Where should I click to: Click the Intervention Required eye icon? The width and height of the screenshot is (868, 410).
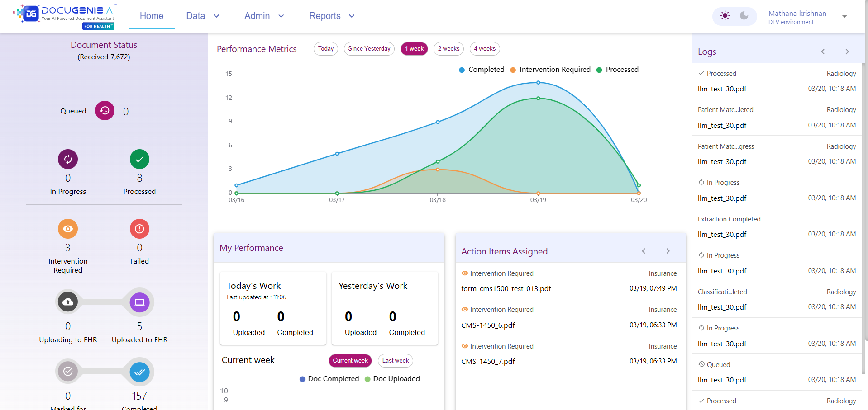[67, 229]
